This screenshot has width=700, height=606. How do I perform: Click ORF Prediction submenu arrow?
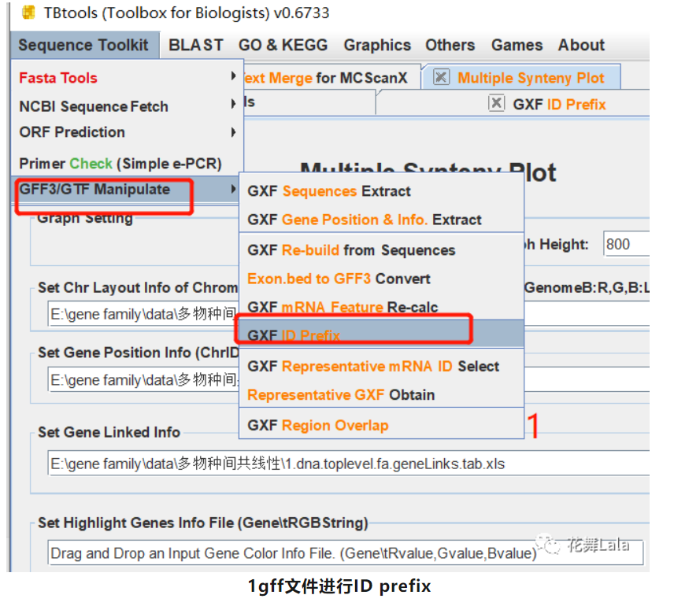[233, 132]
